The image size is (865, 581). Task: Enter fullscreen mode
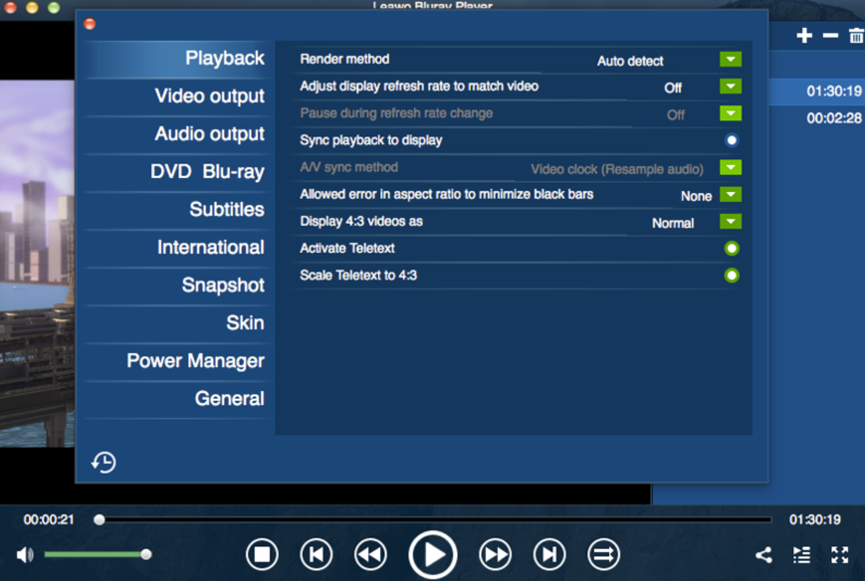pyautogui.click(x=840, y=554)
